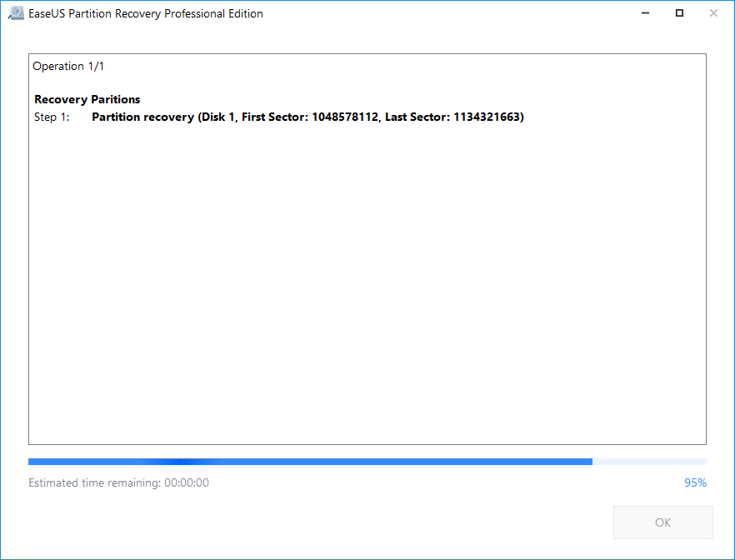
Task: Minimize the Partition Recovery window
Action: (x=646, y=13)
